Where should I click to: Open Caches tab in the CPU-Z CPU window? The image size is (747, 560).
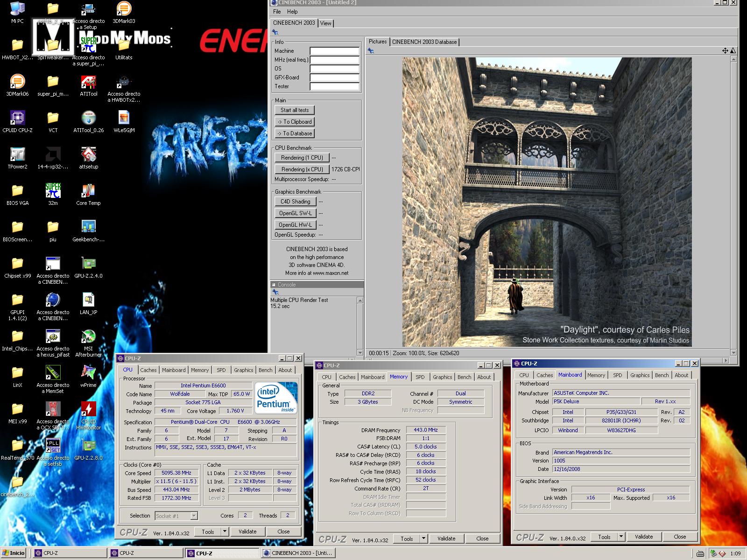pos(148,370)
